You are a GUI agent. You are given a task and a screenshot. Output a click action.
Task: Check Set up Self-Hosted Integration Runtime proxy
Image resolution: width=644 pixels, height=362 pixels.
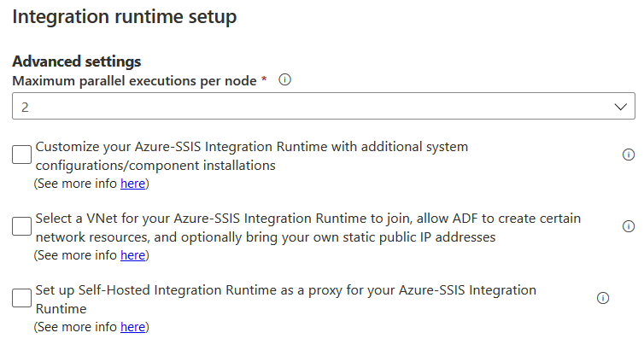pos(22,298)
